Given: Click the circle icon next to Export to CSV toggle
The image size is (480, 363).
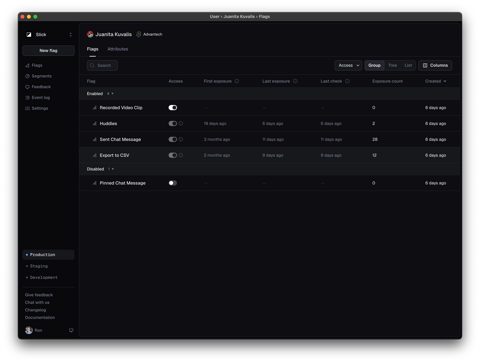Looking at the screenshot, I should tap(181, 155).
